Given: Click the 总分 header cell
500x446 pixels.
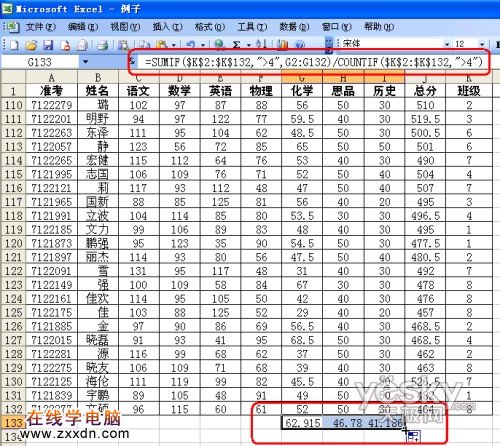Looking at the screenshot, I should [x=425, y=91].
